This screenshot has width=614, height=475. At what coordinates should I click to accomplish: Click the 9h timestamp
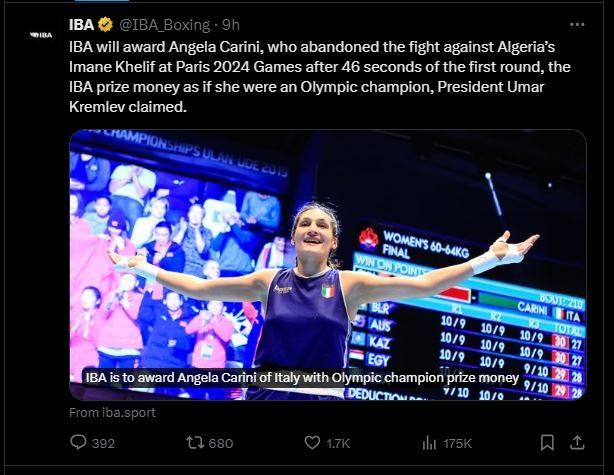tap(231, 24)
